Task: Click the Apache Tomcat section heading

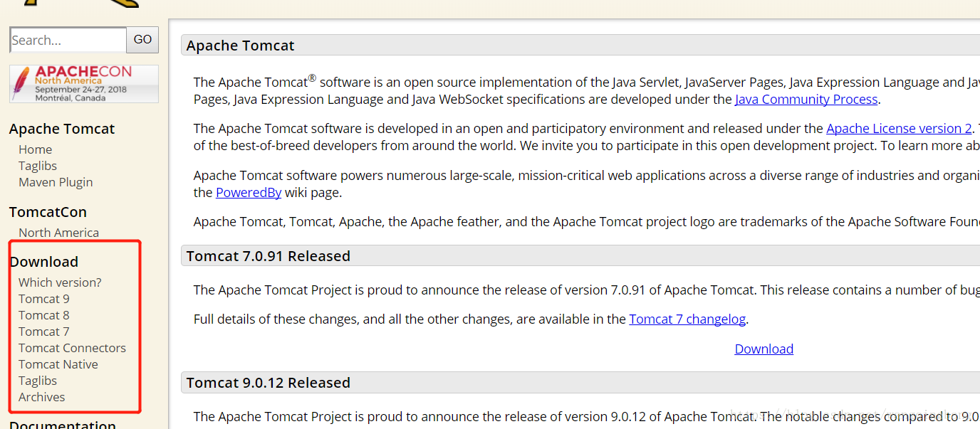Action: coord(241,46)
